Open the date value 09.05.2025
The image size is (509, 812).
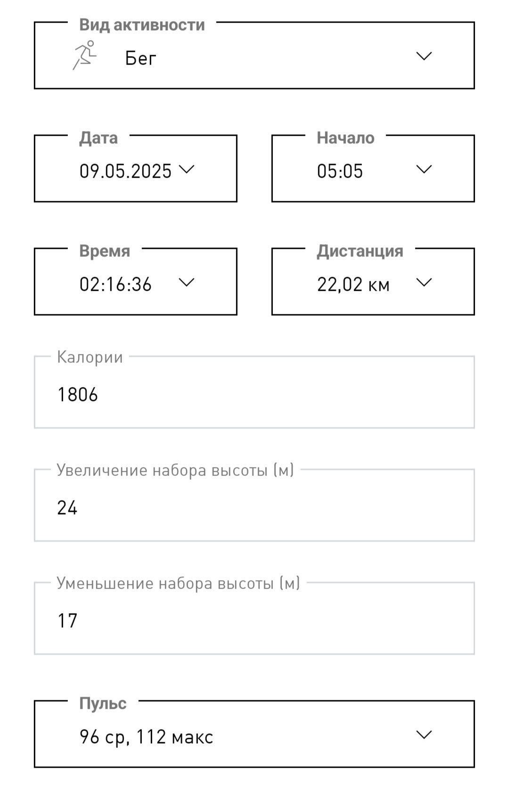125,171
